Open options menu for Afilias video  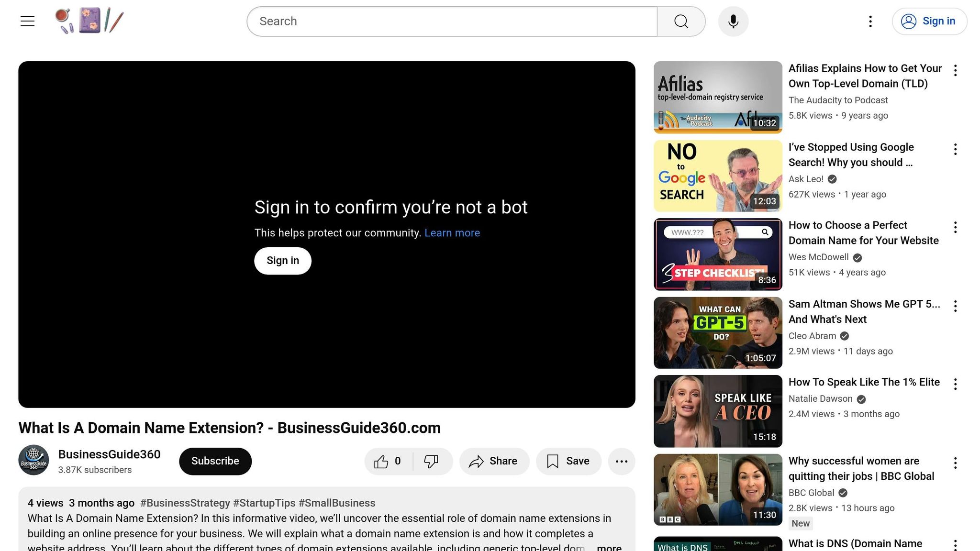click(x=955, y=70)
